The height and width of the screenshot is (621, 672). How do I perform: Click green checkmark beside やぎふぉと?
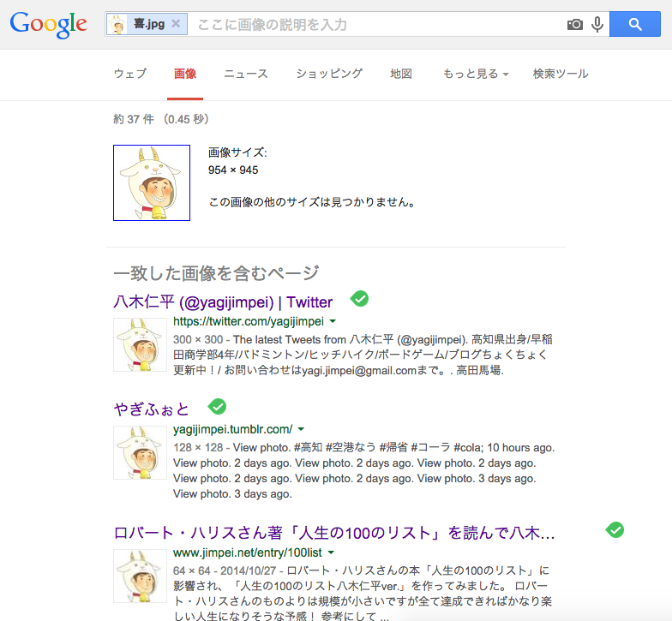218,406
